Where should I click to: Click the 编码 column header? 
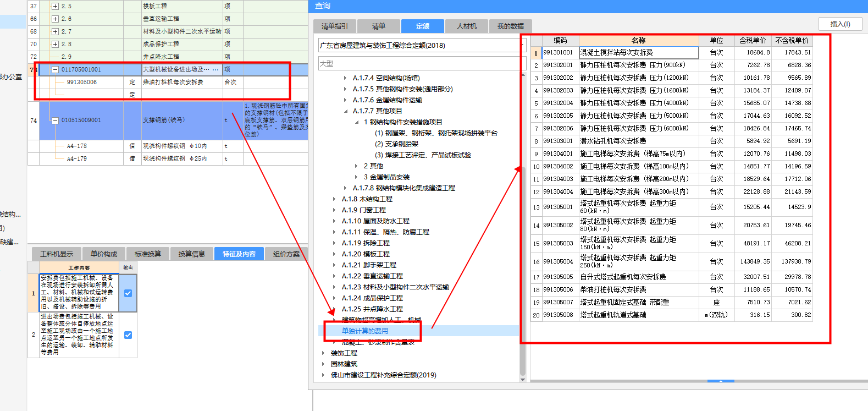click(x=560, y=40)
